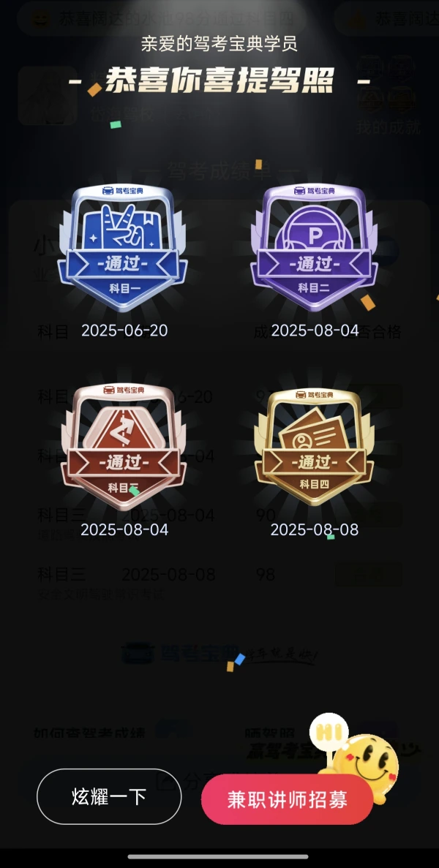Tap the 通过 ribbon on 科目二 badge
This screenshot has height=868, width=439.
point(314,264)
